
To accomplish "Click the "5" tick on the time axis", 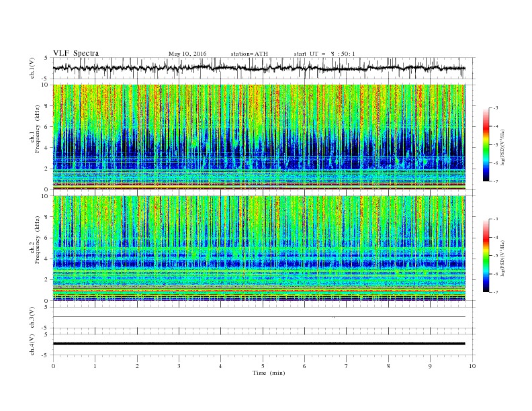I will (263, 366).
